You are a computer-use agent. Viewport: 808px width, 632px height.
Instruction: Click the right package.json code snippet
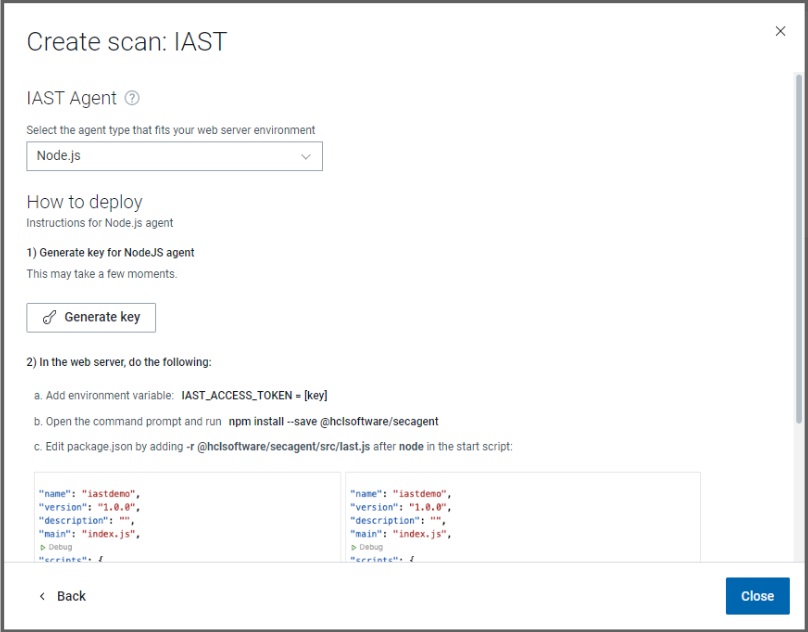(522, 515)
